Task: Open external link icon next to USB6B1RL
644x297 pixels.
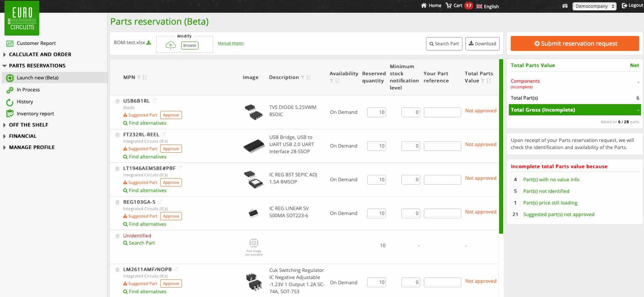Action: pos(154,101)
